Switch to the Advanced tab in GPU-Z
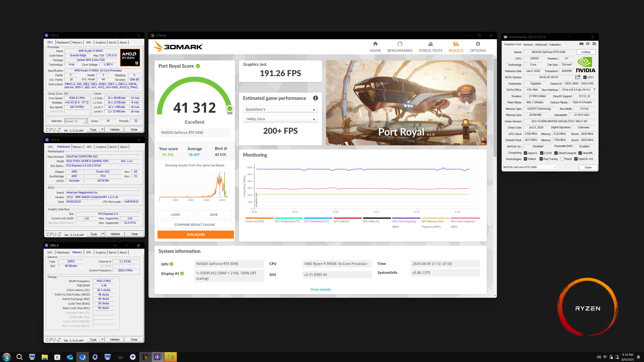The width and height of the screenshot is (644, 362). click(541, 44)
